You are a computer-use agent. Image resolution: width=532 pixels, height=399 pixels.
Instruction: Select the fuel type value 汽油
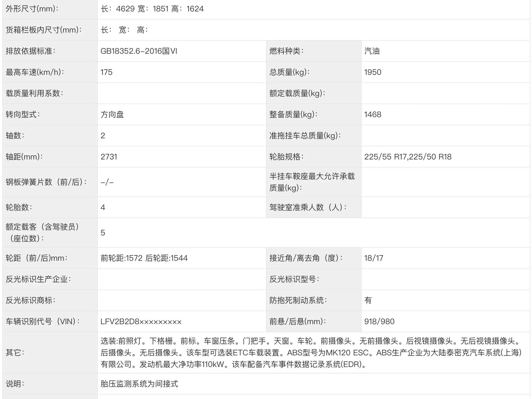click(x=372, y=51)
